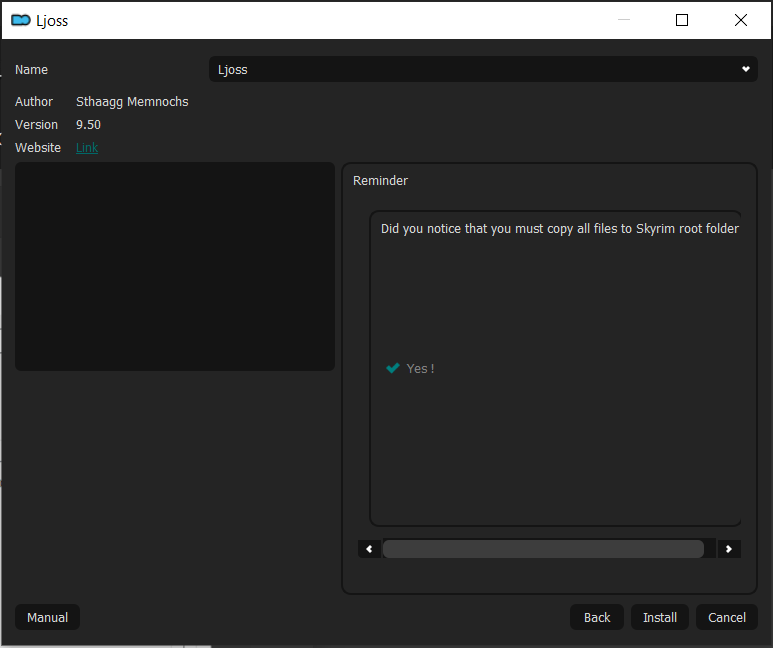Click the horizontal scrollbar thumb

543,549
